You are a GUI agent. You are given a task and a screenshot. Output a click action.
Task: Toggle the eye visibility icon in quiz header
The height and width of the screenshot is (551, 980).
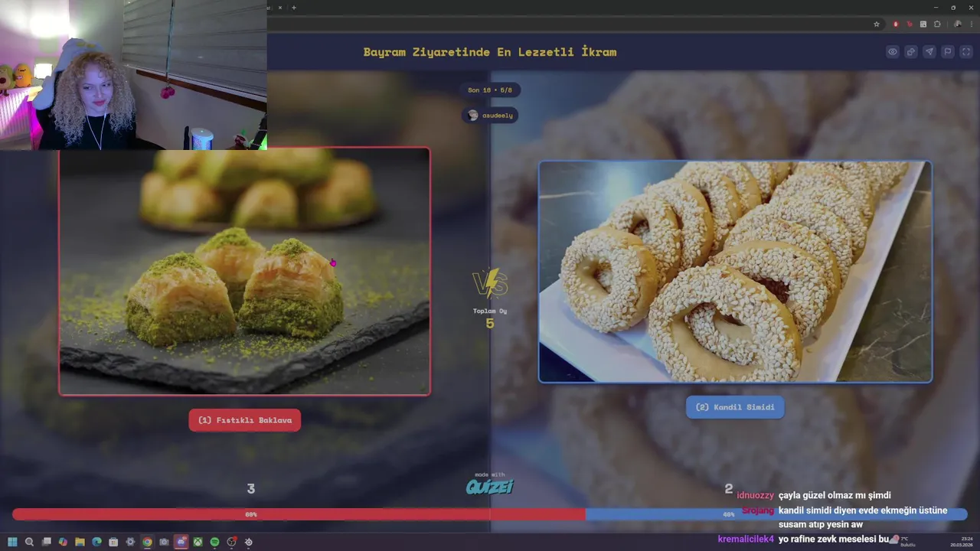point(893,52)
